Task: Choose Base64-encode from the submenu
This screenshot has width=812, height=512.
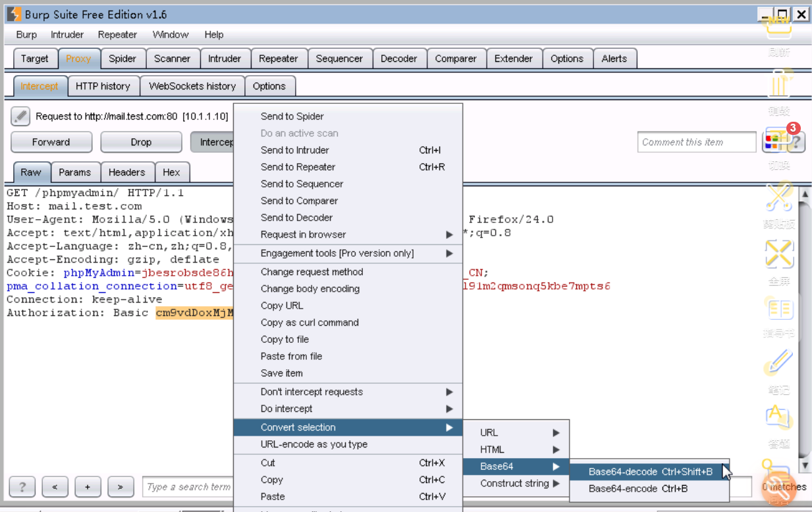Action: click(x=650, y=489)
